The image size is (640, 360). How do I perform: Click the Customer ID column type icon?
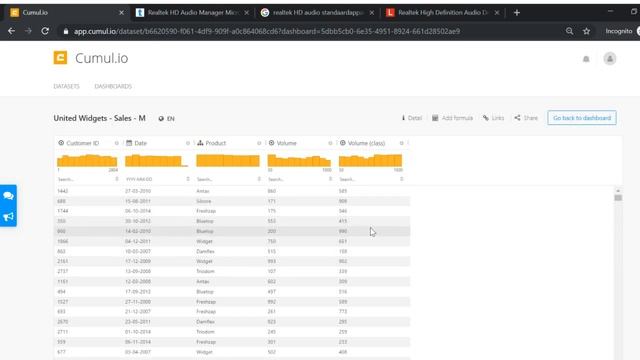(x=61, y=143)
